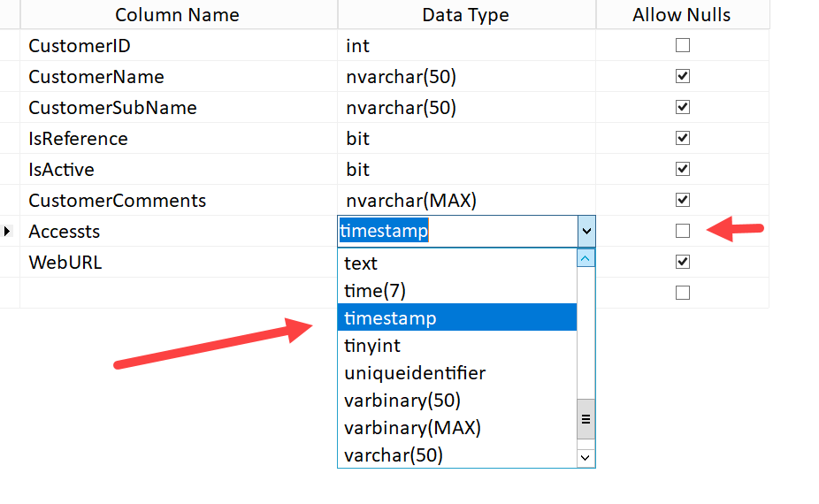This screenshot has height=504, width=819.
Task: Click the 'int' data type cell
Action: click(466, 45)
